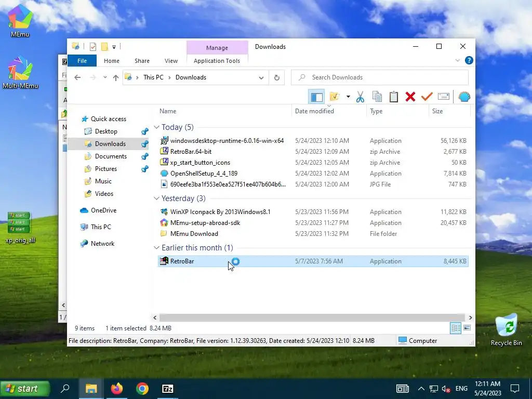Select Network in navigation pane

[x=102, y=244]
